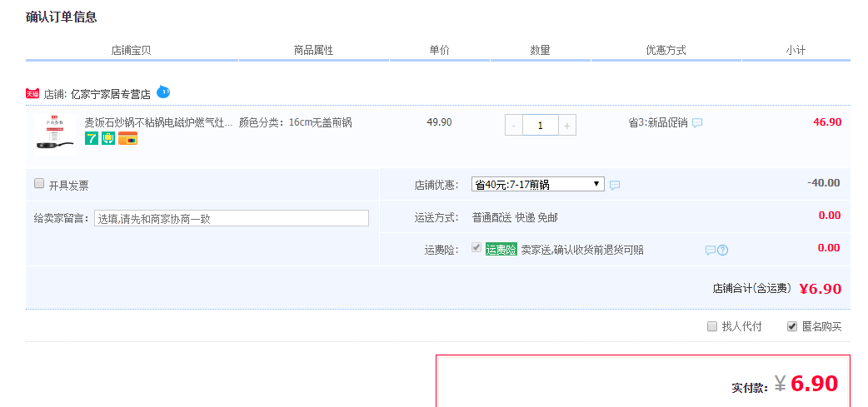The image size is (868, 407).
Task: Uncheck the 匿名购买 checkbox
Action: click(x=792, y=326)
